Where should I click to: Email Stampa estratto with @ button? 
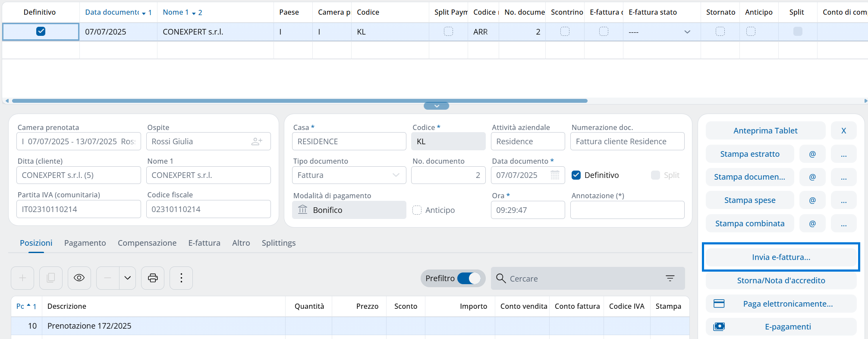pyautogui.click(x=812, y=154)
